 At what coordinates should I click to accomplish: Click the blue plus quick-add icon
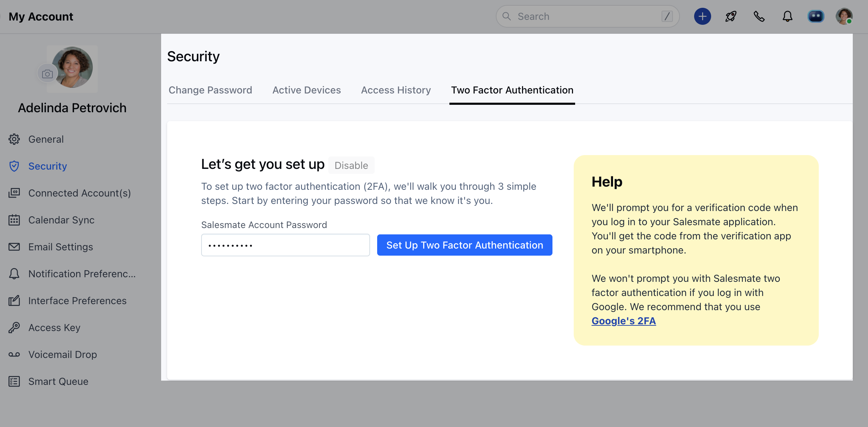702,16
